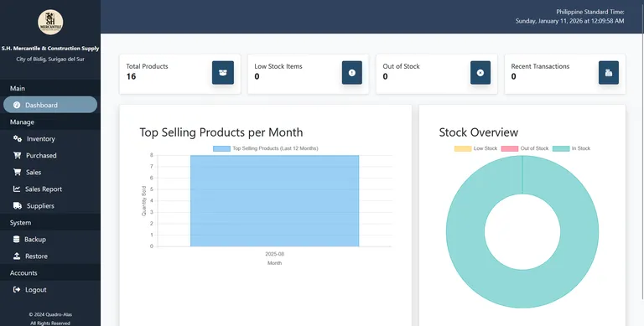
Task: Click the Restore upload icon
Action: click(17, 256)
